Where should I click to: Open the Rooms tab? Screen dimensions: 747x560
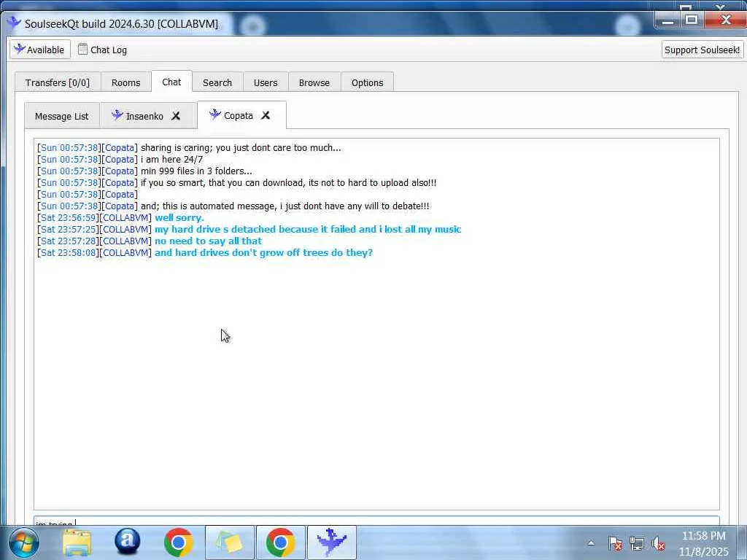click(125, 82)
